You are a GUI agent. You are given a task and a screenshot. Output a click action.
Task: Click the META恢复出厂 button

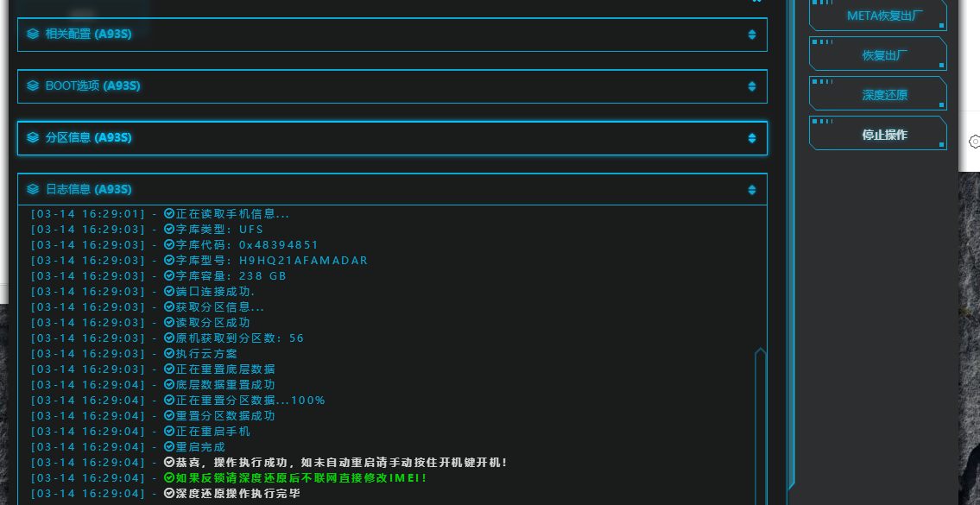click(x=878, y=15)
